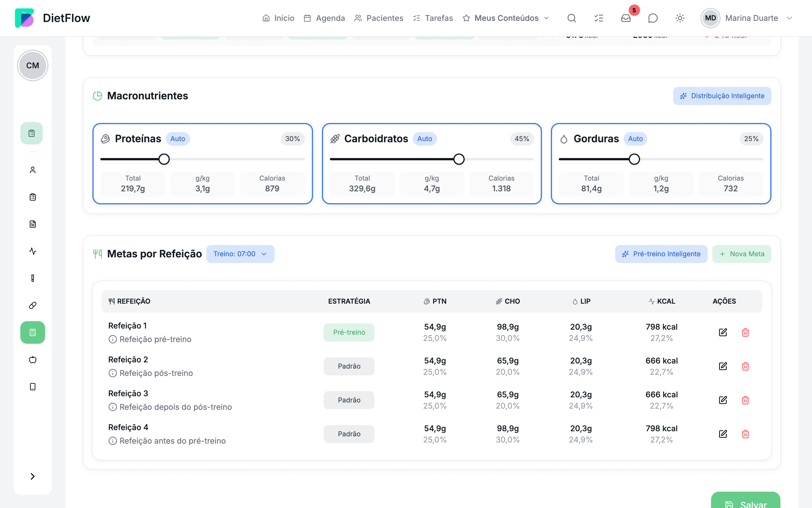Add a meal goal with Nova Meta
812x508 pixels.
tap(742, 254)
